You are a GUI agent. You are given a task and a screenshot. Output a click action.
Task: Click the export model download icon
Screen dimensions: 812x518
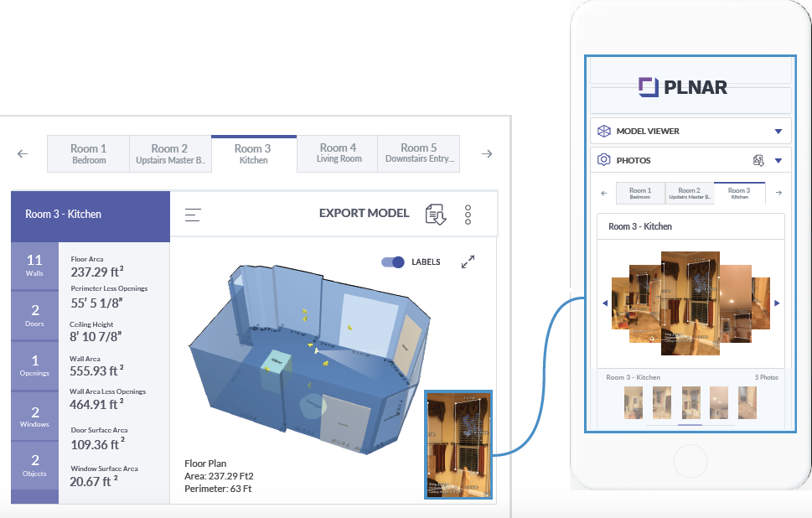435,215
